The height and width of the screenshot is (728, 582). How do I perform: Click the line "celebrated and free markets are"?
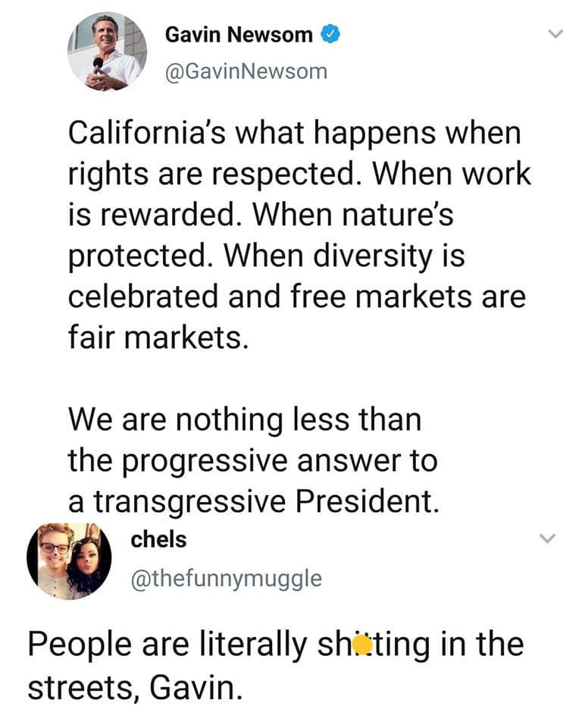coord(297,297)
